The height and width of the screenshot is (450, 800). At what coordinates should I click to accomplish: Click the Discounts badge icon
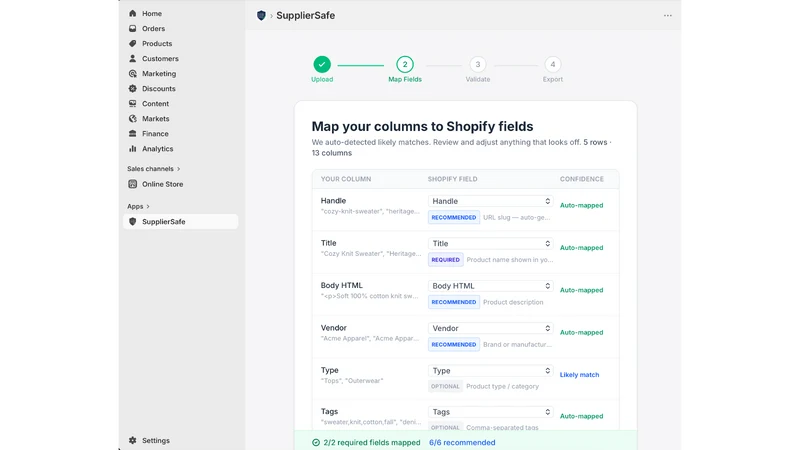click(x=133, y=88)
